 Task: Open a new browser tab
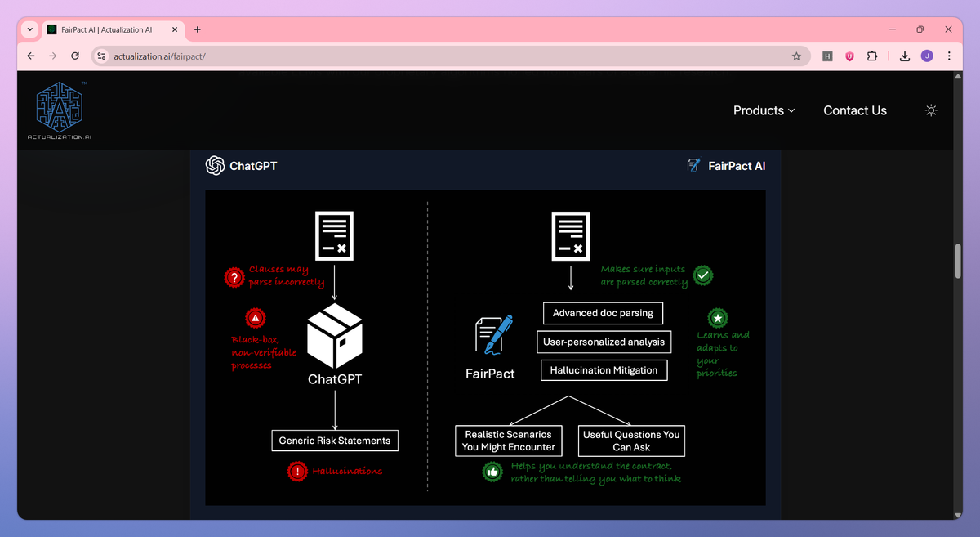pyautogui.click(x=198, y=29)
